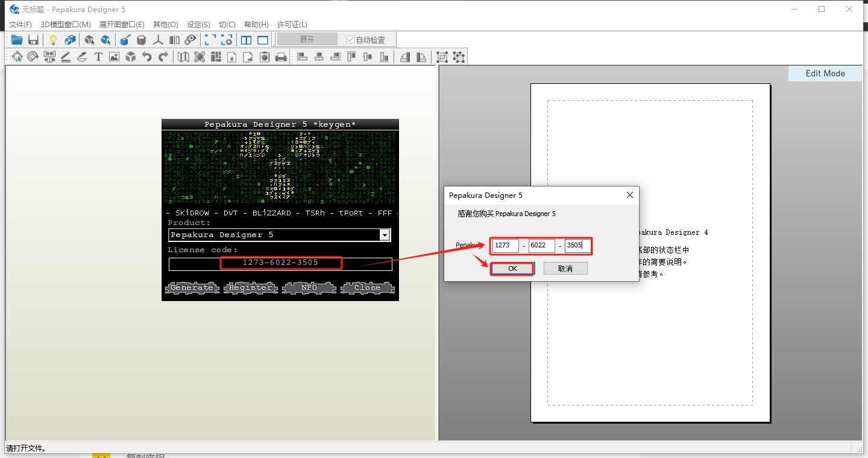Open the 文件(F) menu
The width and height of the screenshot is (868, 458).
(x=20, y=25)
